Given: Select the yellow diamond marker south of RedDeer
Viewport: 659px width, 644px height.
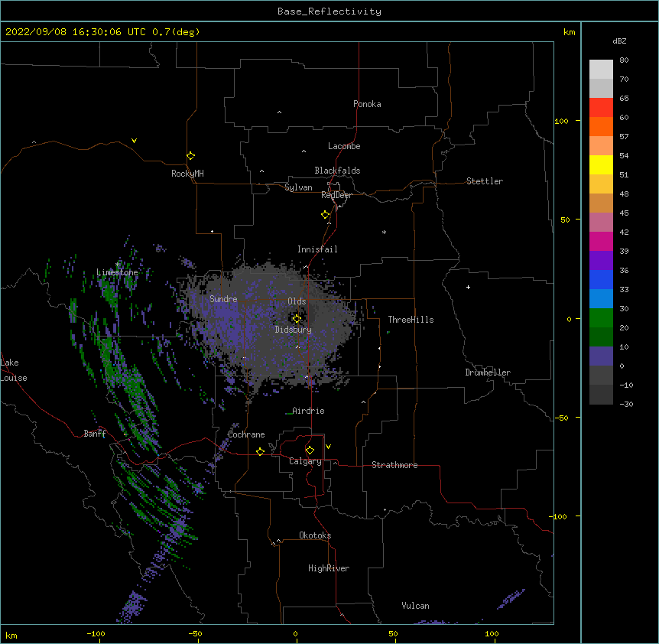Looking at the screenshot, I should [x=325, y=215].
